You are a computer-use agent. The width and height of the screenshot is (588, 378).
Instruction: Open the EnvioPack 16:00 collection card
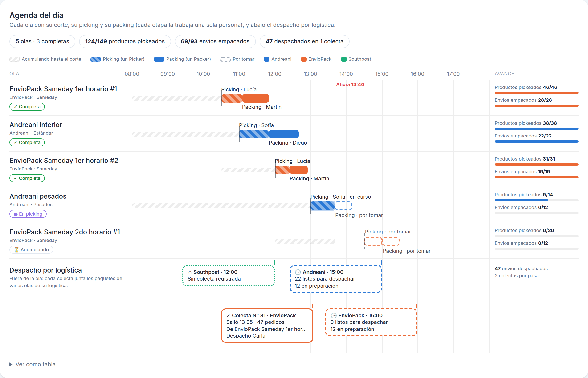coord(371,322)
